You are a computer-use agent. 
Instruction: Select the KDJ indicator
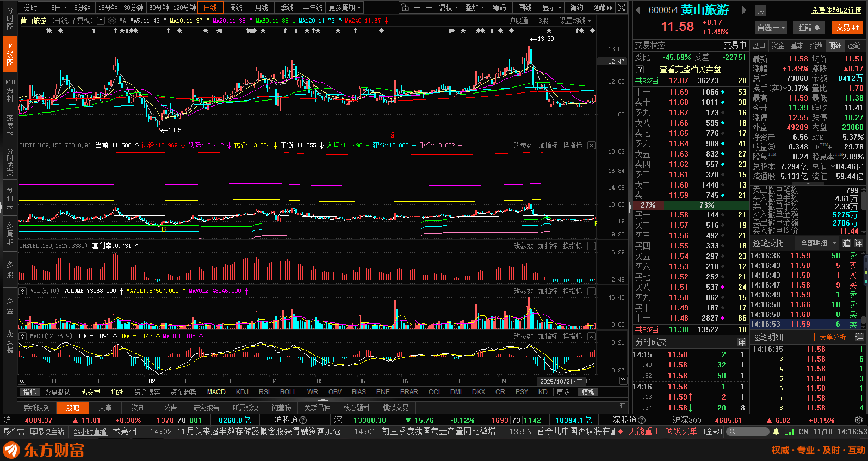click(x=242, y=392)
